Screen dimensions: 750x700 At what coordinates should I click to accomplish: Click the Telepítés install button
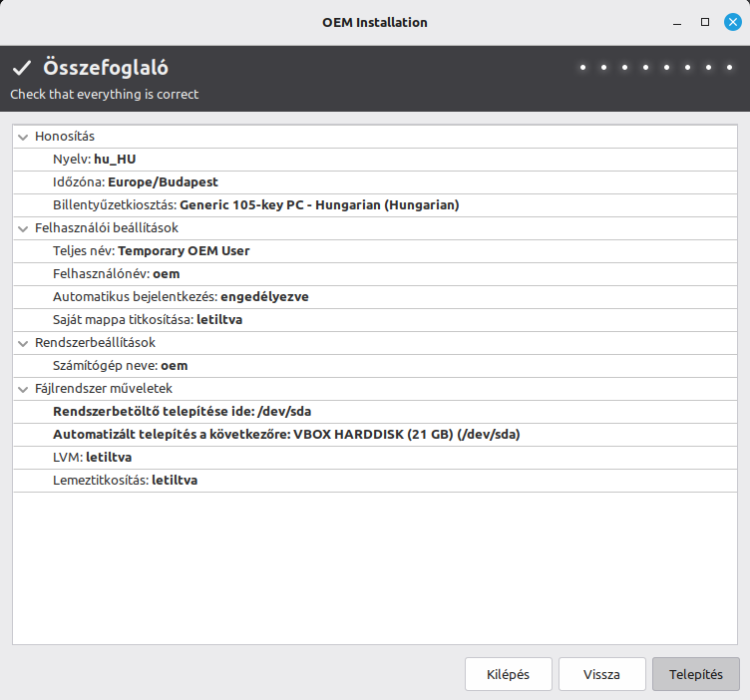pos(695,674)
